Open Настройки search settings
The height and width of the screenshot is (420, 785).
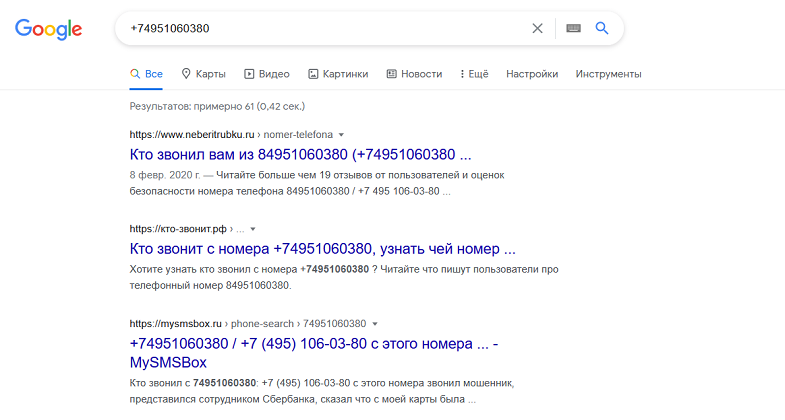(x=532, y=74)
